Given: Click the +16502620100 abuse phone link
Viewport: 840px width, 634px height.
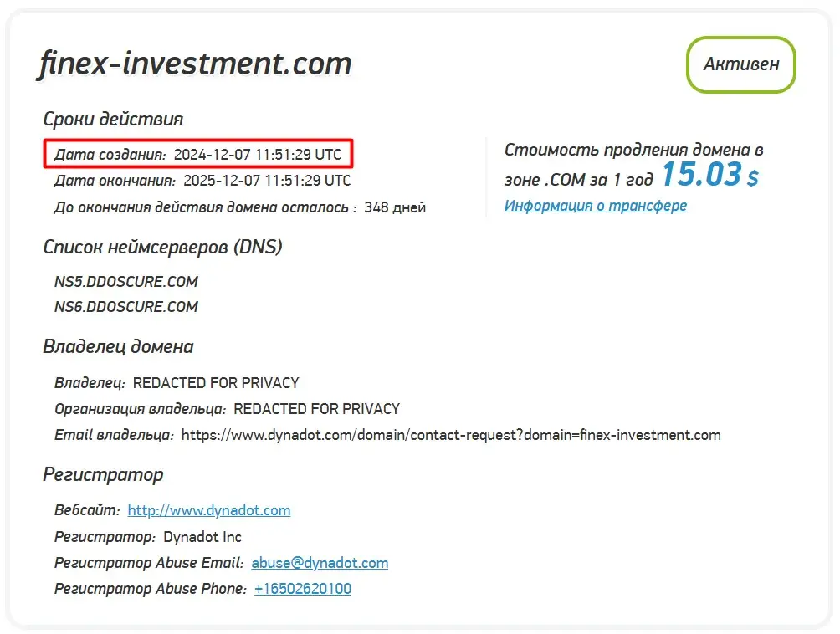Looking at the screenshot, I should pyautogui.click(x=302, y=588).
